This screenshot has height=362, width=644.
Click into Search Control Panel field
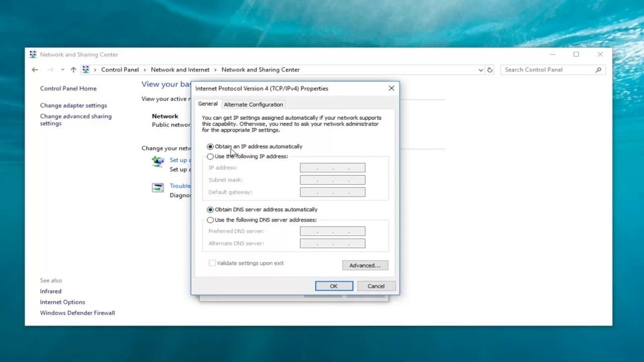coord(546,70)
